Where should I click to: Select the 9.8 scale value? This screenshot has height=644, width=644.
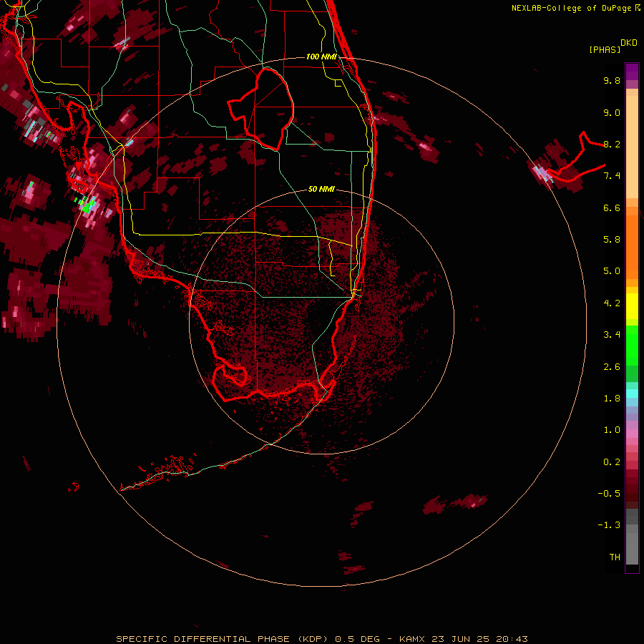(x=612, y=80)
